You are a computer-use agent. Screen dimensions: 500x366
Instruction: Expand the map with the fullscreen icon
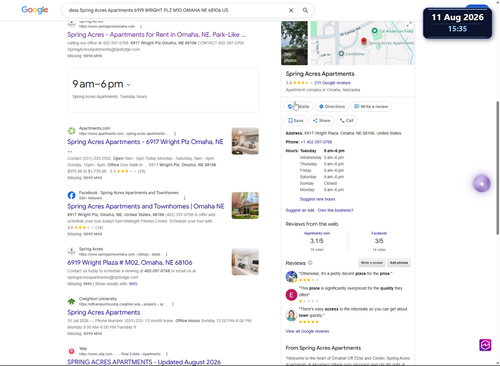[409, 25]
